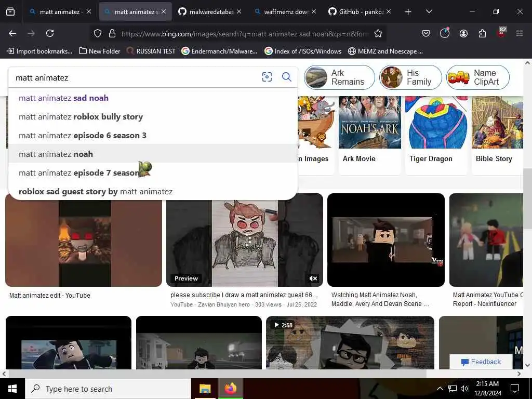Select suggestion episode 7 season
The width and height of the screenshot is (532, 399).
point(153,172)
